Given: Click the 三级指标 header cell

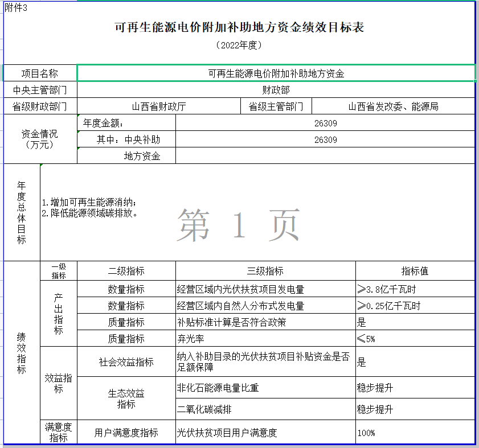Looking at the screenshot, I should tap(265, 271).
